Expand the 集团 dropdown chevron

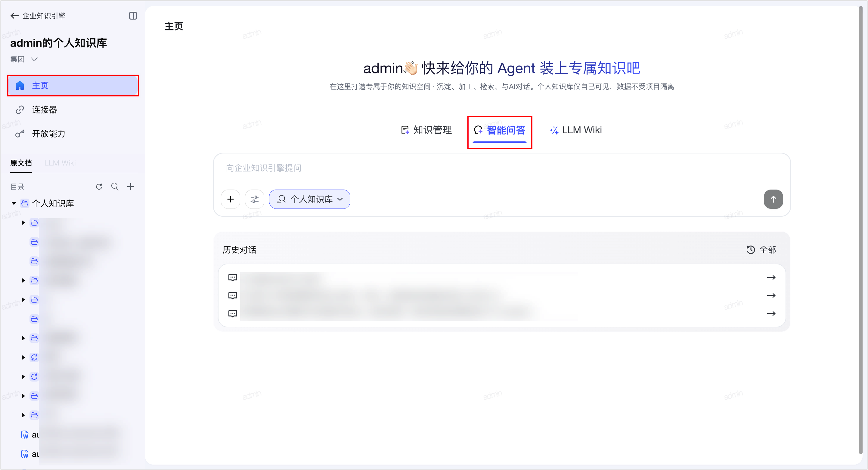pos(34,59)
